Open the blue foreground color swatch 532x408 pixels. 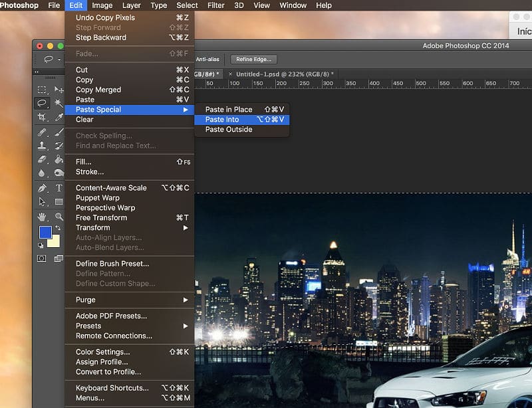click(x=45, y=232)
